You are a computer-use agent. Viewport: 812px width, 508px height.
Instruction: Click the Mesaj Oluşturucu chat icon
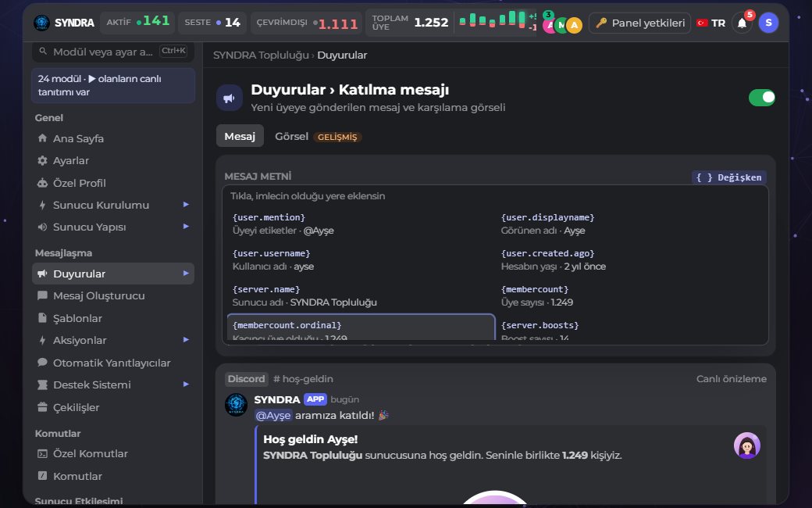click(x=42, y=295)
